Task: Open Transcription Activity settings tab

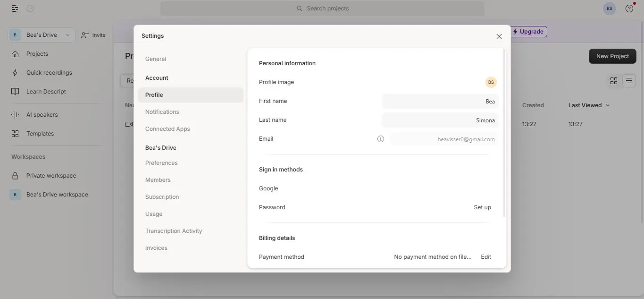Action: point(174,231)
